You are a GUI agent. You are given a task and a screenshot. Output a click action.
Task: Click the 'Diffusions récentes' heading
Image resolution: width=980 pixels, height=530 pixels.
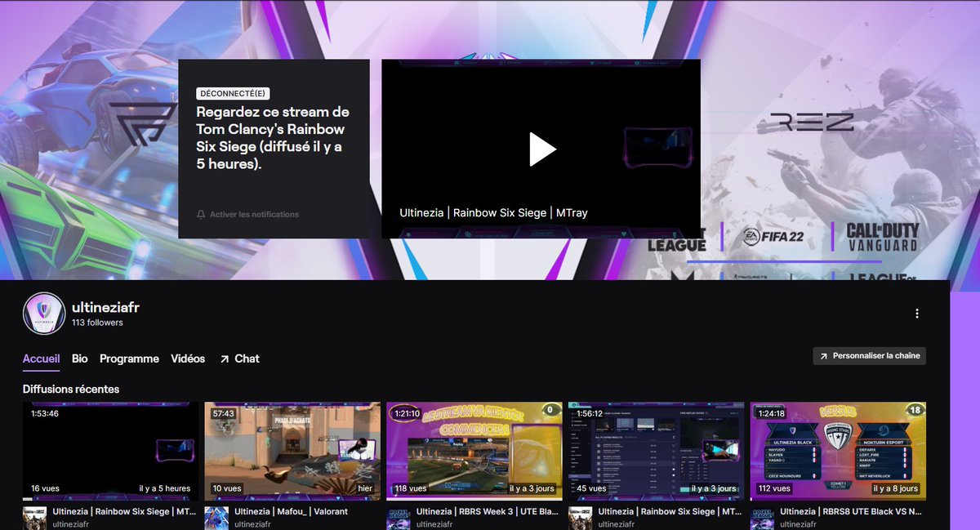tap(71, 389)
